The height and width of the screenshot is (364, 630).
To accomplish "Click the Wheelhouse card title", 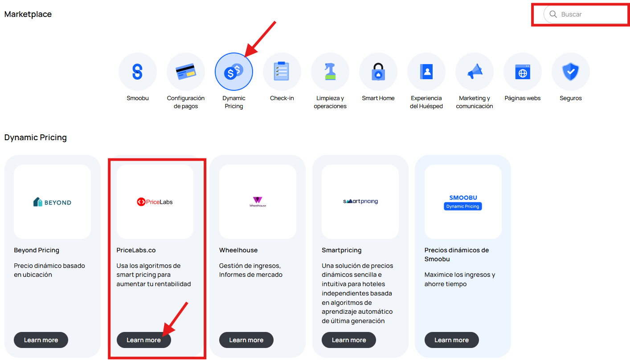I will point(238,250).
